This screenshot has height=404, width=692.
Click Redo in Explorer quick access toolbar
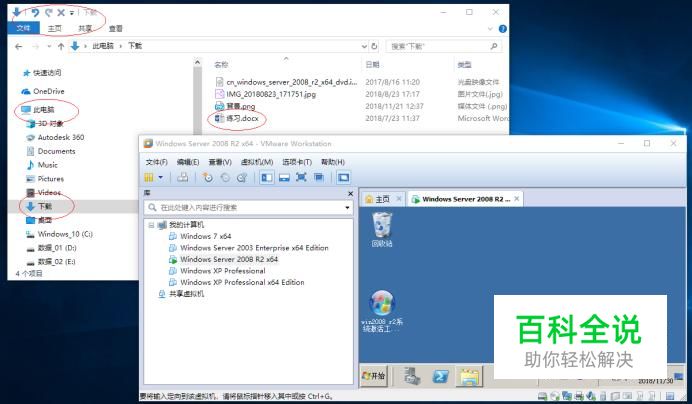(48, 12)
